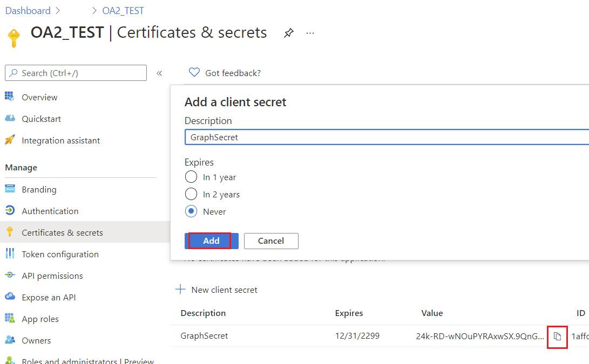Click the pin icon beside page title
Screen dimensions: 589x364
pos(289,33)
